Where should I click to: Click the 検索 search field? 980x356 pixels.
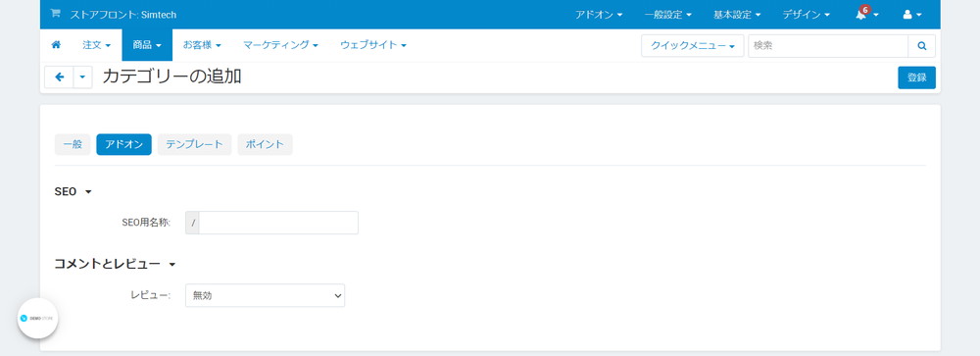coord(828,46)
